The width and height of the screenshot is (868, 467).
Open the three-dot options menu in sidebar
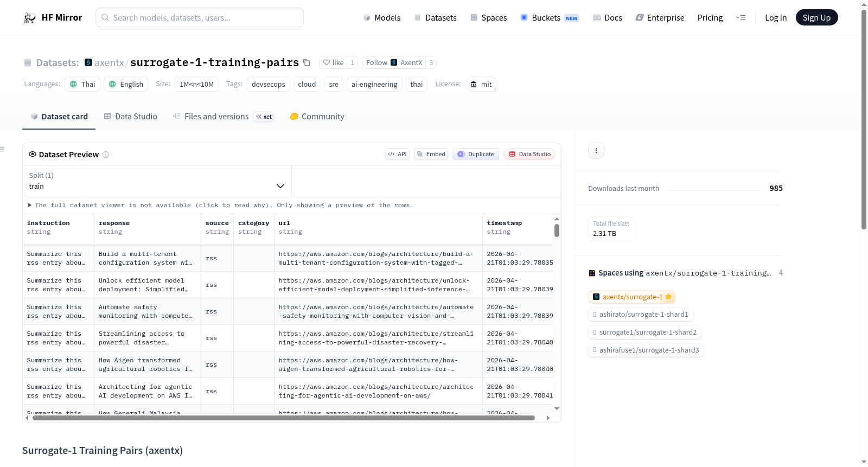click(x=596, y=151)
